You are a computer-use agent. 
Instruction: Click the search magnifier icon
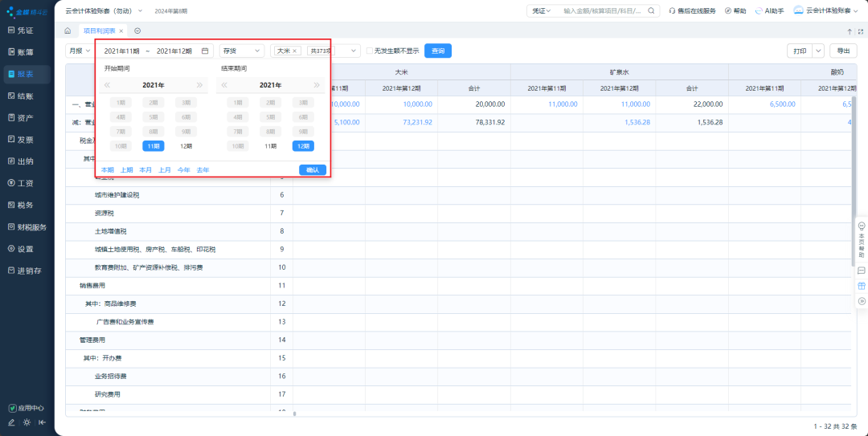651,10
